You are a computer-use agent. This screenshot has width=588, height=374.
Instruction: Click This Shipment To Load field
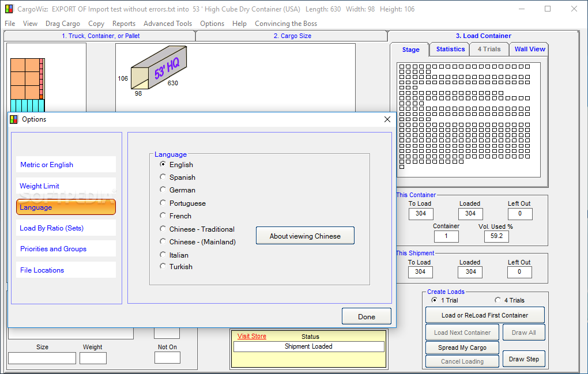point(420,272)
